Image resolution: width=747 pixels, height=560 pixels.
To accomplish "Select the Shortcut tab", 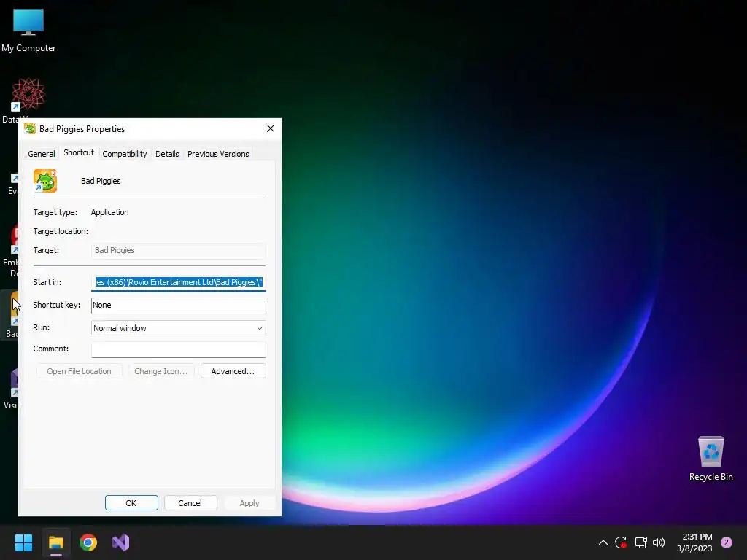I will coord(79,152).
